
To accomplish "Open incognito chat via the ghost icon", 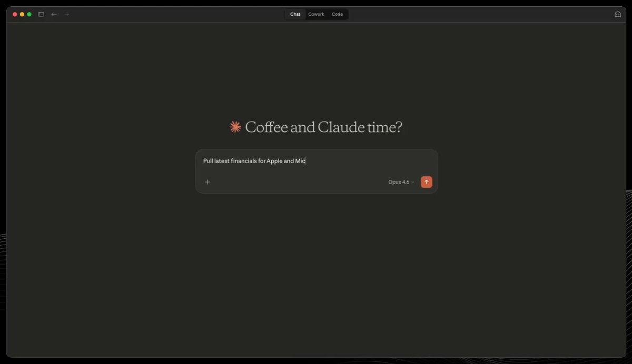I will coord(618,14).
